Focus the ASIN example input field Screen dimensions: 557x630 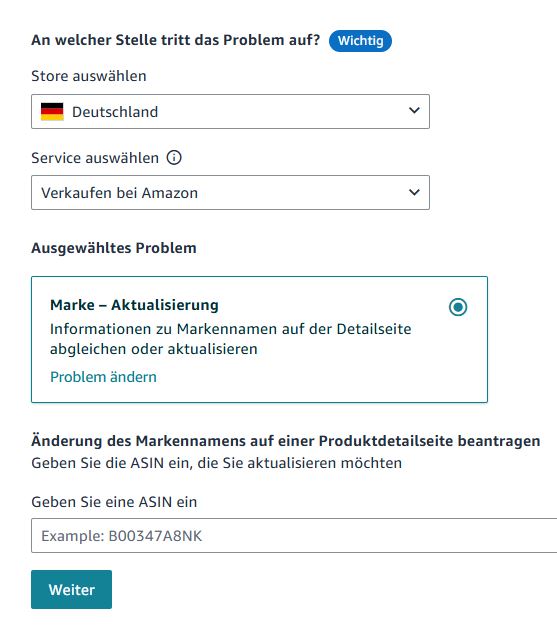click(x=294, y=535)
